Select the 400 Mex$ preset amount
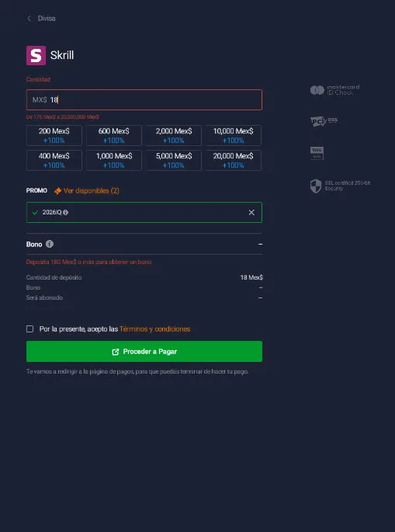This screenshot has width=395, height=532. [x=54, y=160]
